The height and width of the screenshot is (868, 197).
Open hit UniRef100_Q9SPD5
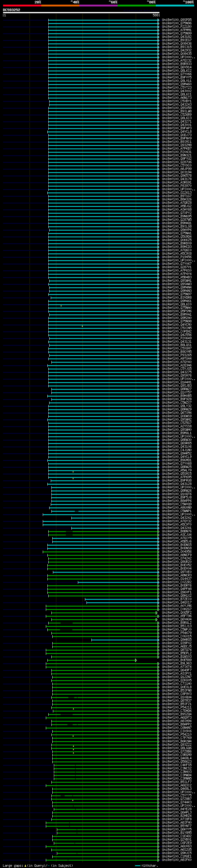(x=177, y=20)
